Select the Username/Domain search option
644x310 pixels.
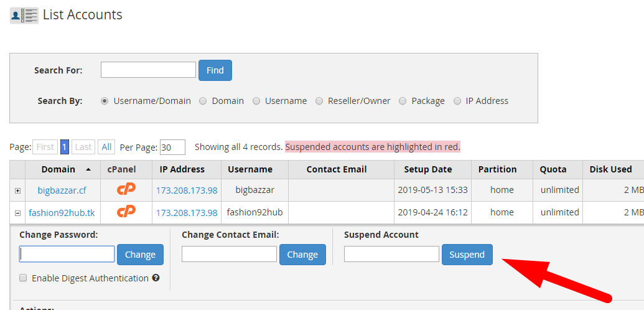[105, 101]
